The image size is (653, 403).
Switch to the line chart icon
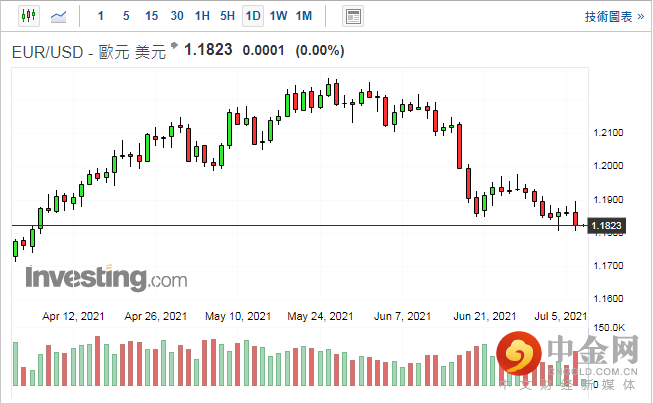point(60,16)
